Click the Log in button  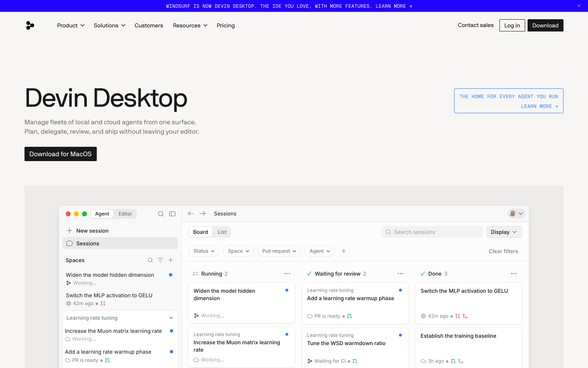[x=512, y=25]
